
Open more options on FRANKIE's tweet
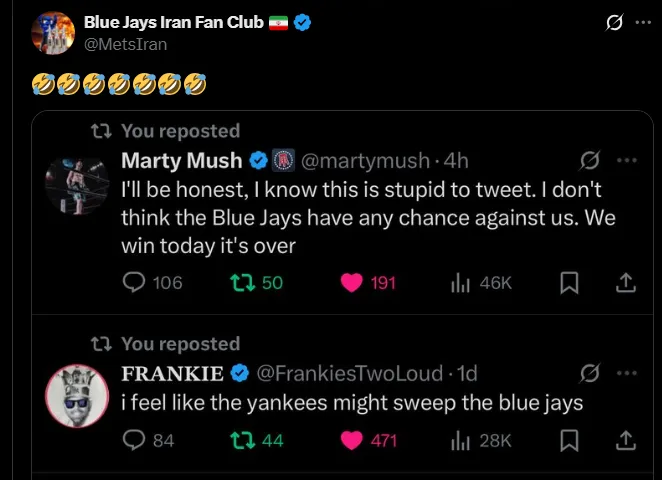pos(627,373)
